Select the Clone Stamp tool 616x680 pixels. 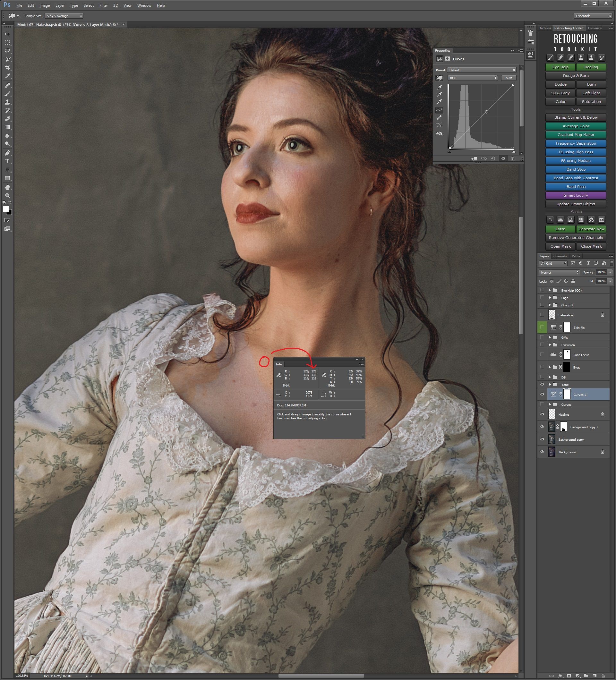click(x=7, y=102)
